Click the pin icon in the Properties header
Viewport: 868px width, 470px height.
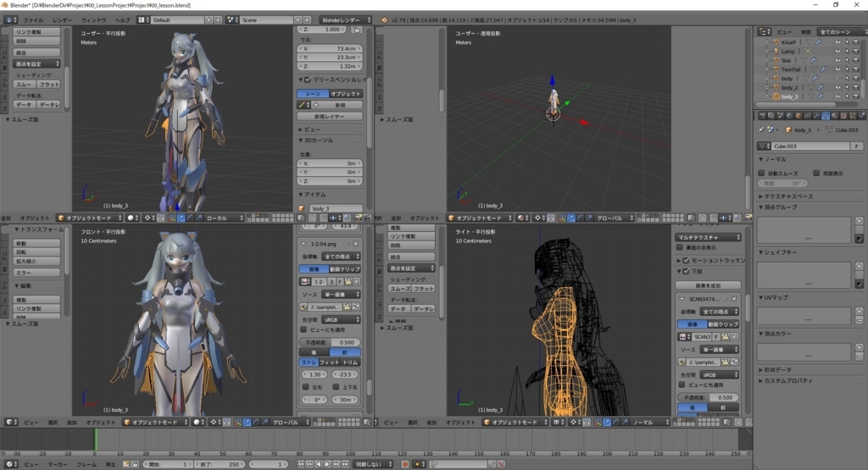(x=761, y=130)
